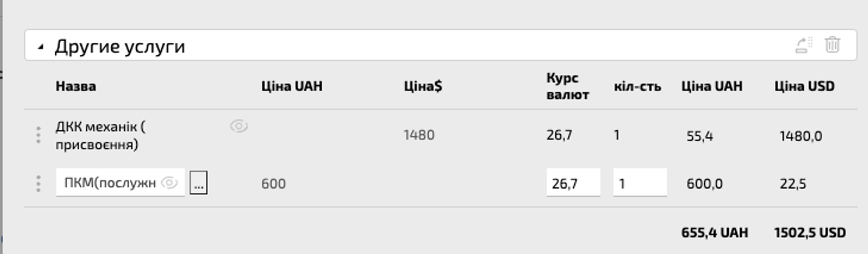868x254 pixels.
Task: Click the 1502,5 USD total
Action: point(810,233)
